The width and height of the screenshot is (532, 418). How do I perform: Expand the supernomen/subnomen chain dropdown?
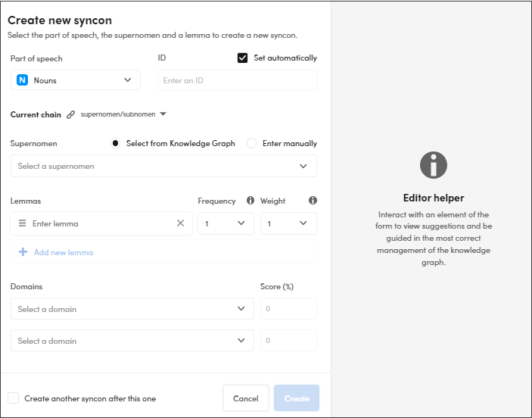pos(163,114)
